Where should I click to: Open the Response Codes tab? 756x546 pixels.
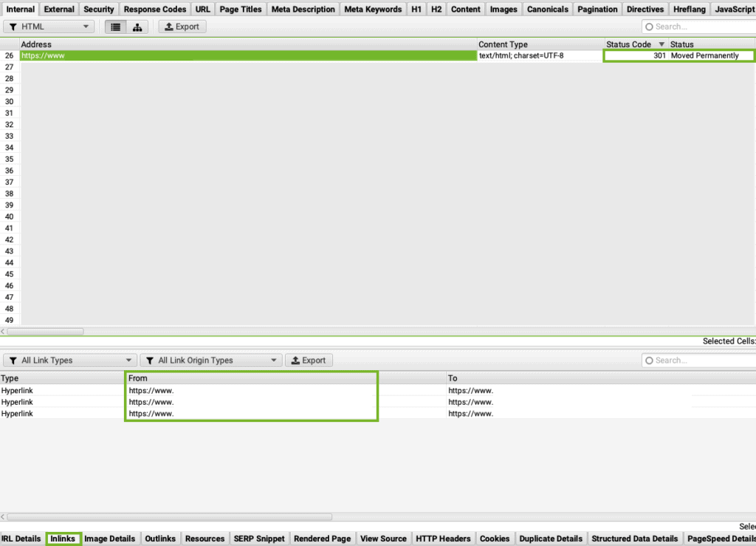tap(155, 9)
